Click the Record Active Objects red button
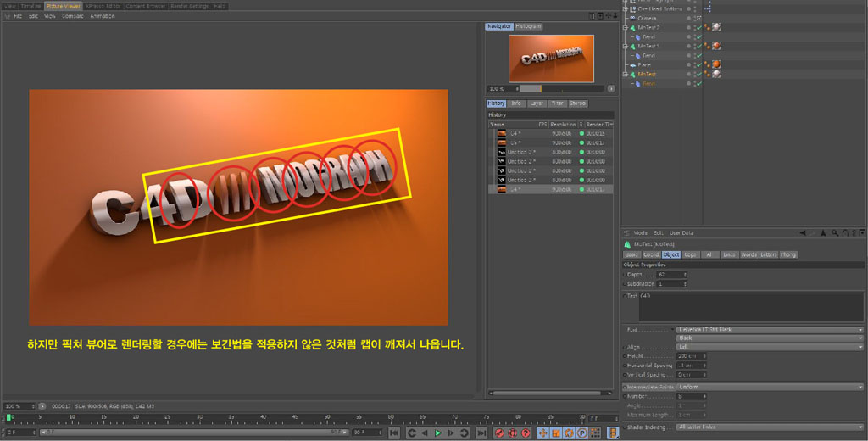This screenshot has width=868, height=441. (499, 433)
